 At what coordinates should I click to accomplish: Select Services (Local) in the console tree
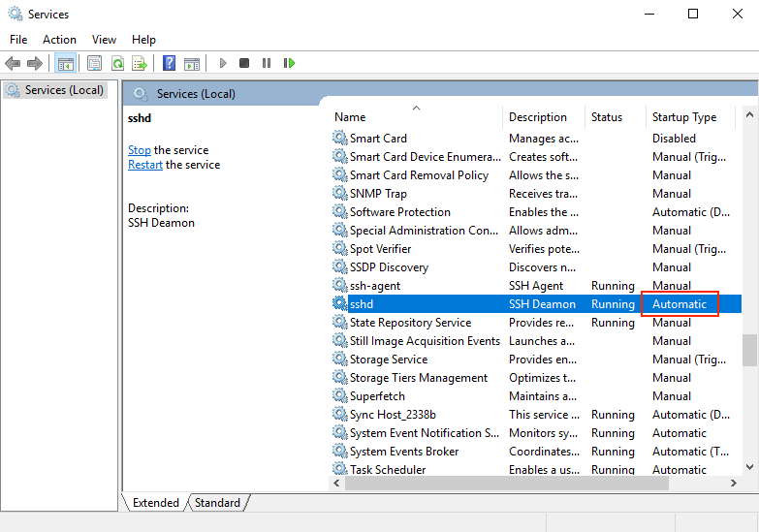pyautogui.click(x=64, y=90)
